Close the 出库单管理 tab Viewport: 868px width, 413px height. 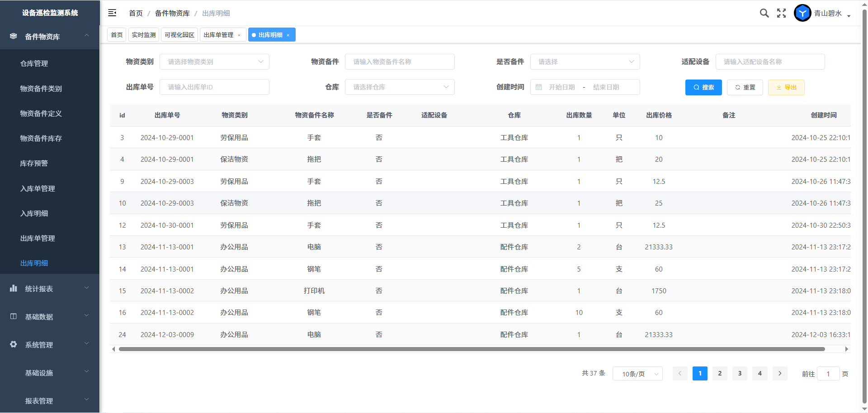pos(239,35)
